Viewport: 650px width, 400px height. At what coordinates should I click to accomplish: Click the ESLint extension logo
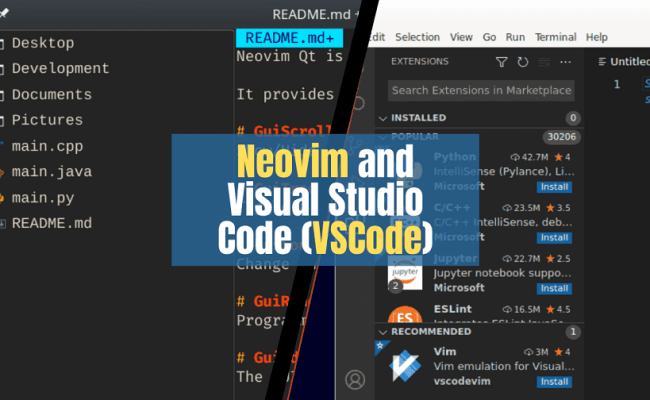coord(405,315)
